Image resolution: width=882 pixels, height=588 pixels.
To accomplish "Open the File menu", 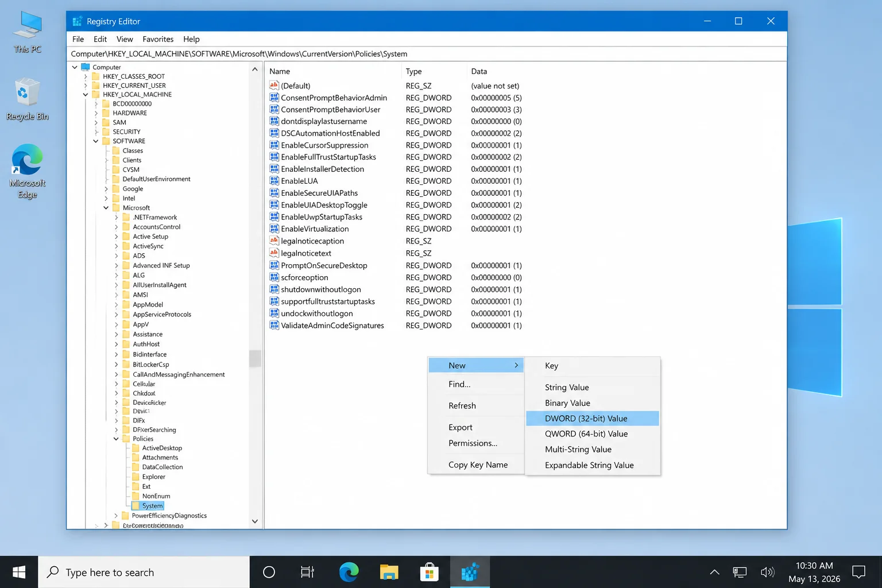I will click(78, 39).
